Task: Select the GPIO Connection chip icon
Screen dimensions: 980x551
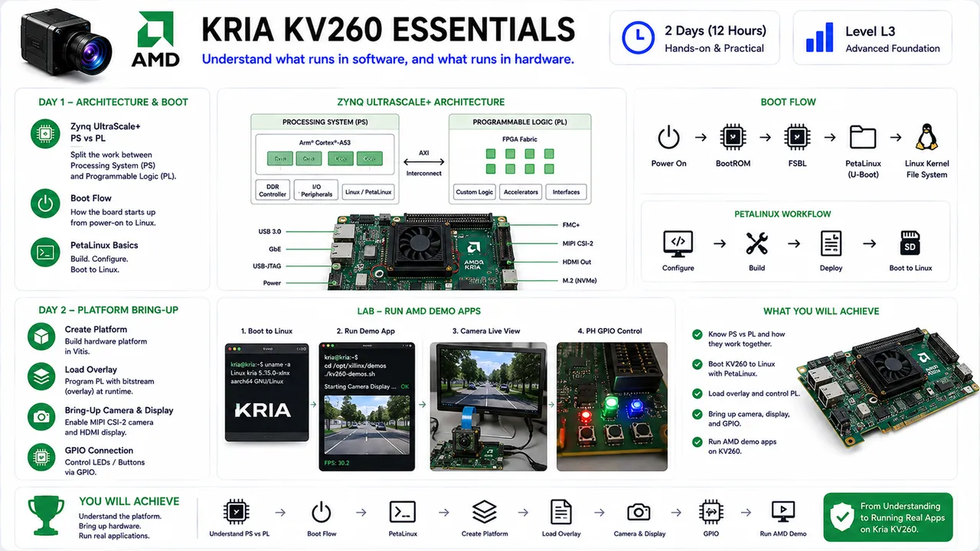Action: pos(41,458)
